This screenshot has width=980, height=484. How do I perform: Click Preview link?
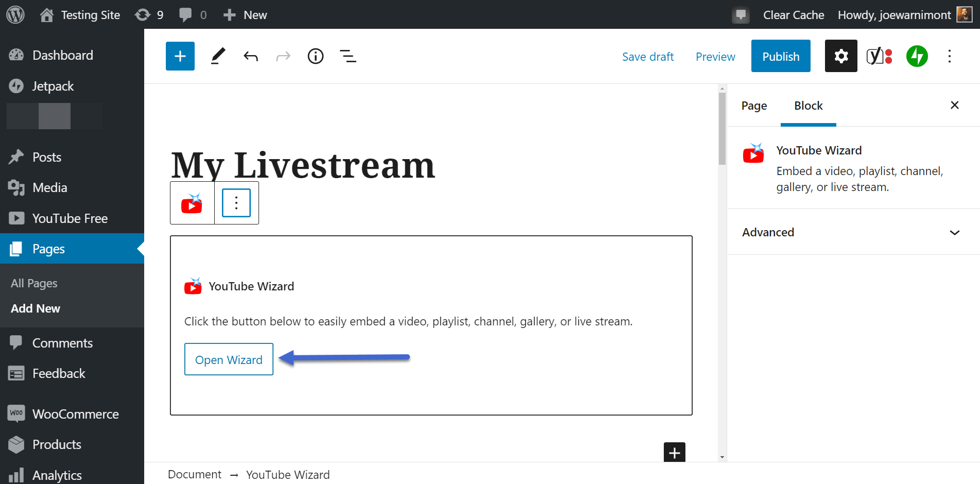pos(715,57)
